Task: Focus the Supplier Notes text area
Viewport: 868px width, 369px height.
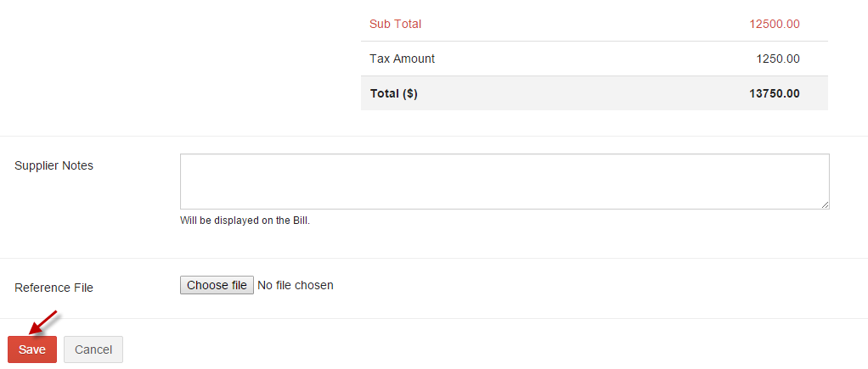Action: [504, 182]
